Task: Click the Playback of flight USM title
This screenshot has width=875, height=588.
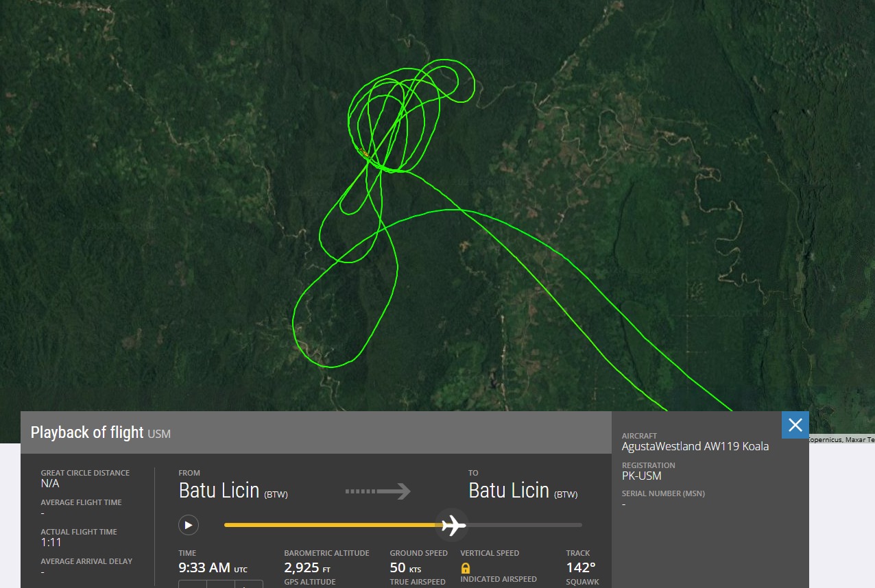Action: (x=101, y=432)
